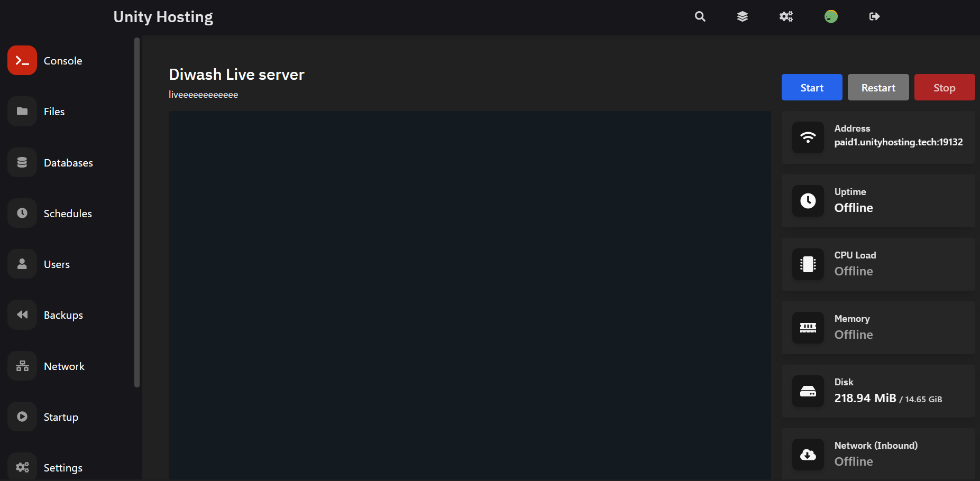Screen dimensions: 980x481
Task: Stop the server with Stop button
Action: click(x=945, y=87)
